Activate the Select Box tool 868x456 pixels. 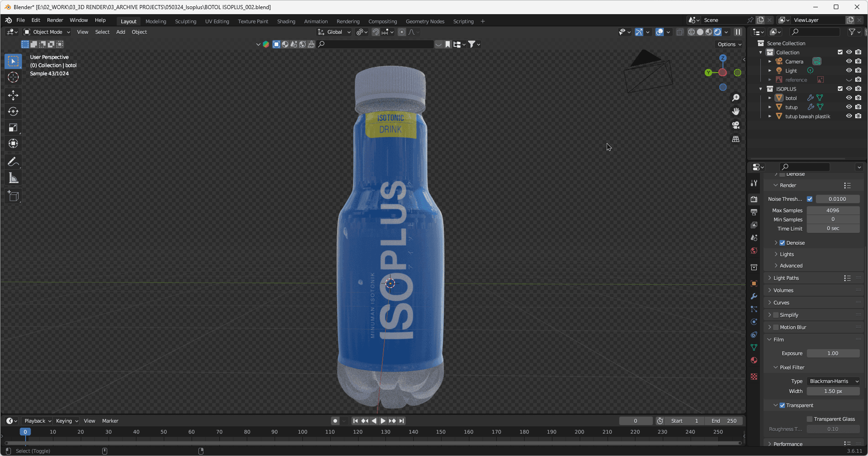(13, 61)
